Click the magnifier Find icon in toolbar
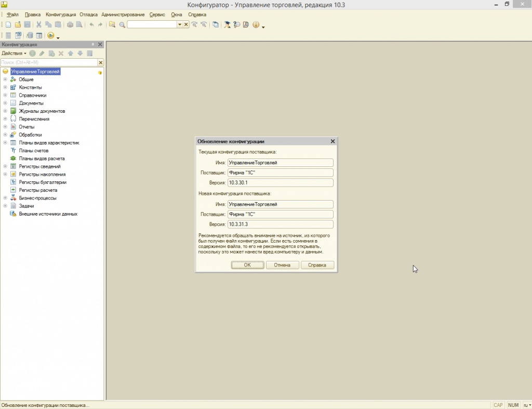532x409 pixels. 122,25
